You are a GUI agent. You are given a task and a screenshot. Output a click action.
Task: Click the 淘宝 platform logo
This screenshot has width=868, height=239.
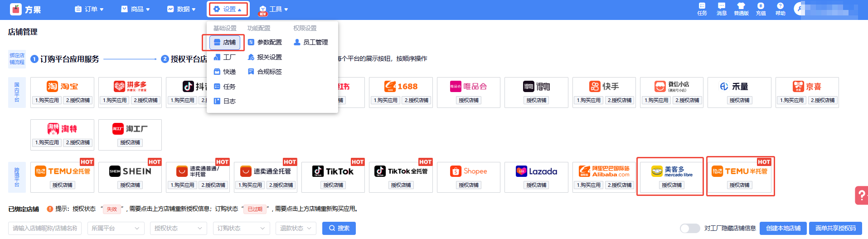(63, 86)
